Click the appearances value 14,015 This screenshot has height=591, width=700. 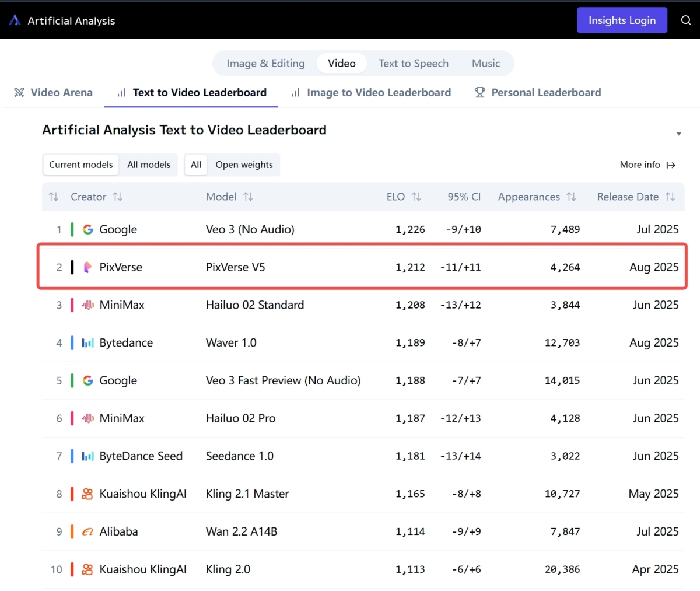pyautogui.click(x=562, y=380)
